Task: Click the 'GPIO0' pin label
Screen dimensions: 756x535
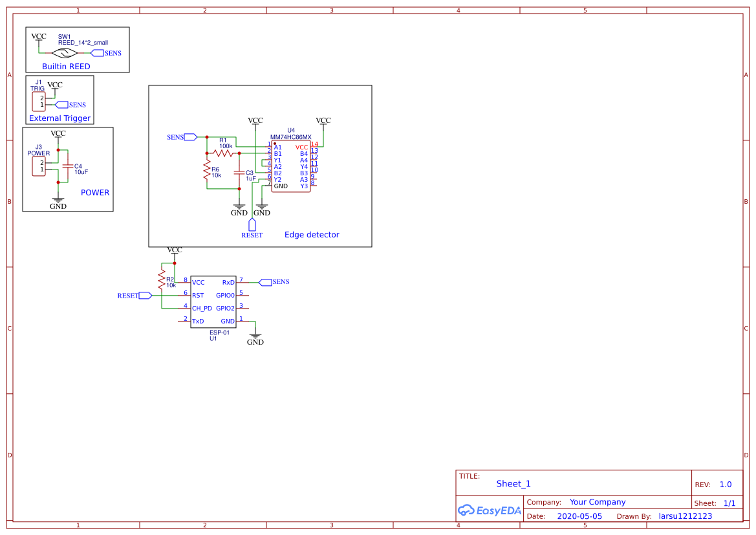Action: coord(225,295)
